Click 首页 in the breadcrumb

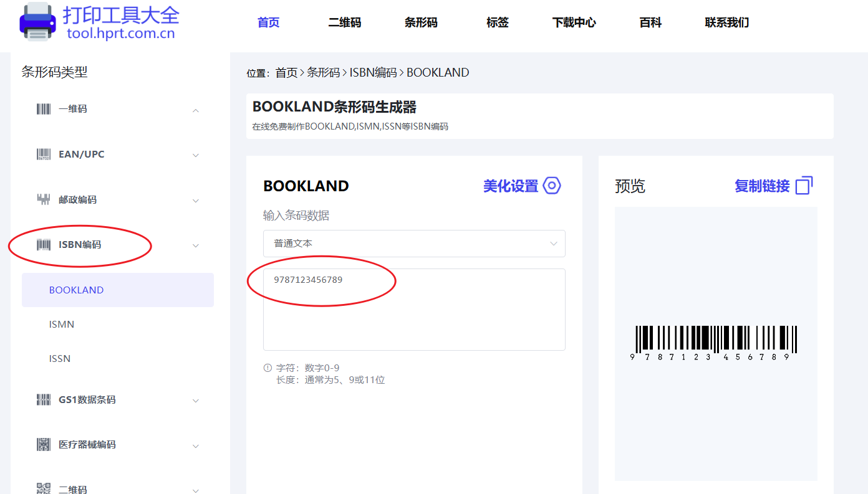click(287, 73)
